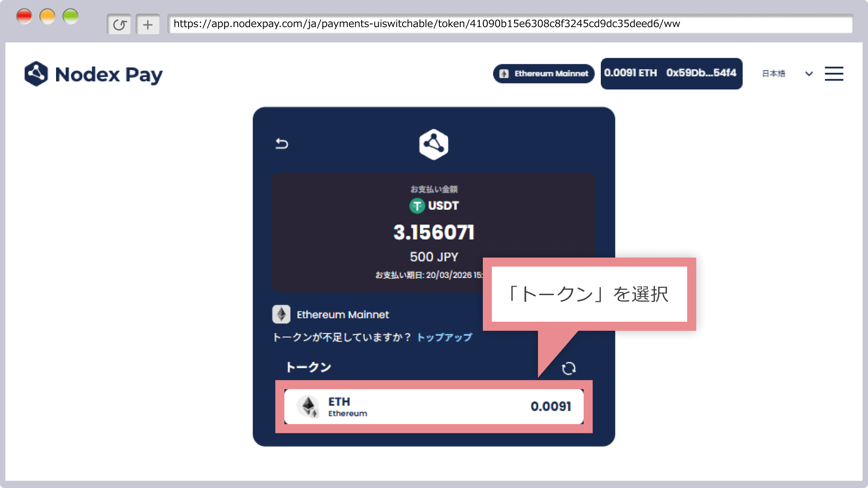Close the window with the red button

pos(24,16)
